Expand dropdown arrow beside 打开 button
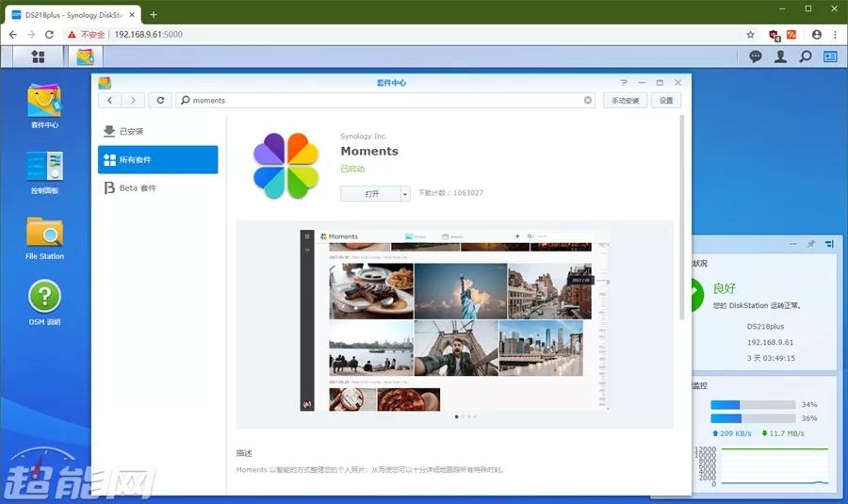Viewport: 848px width, 504px height. [x=405, y=194]
